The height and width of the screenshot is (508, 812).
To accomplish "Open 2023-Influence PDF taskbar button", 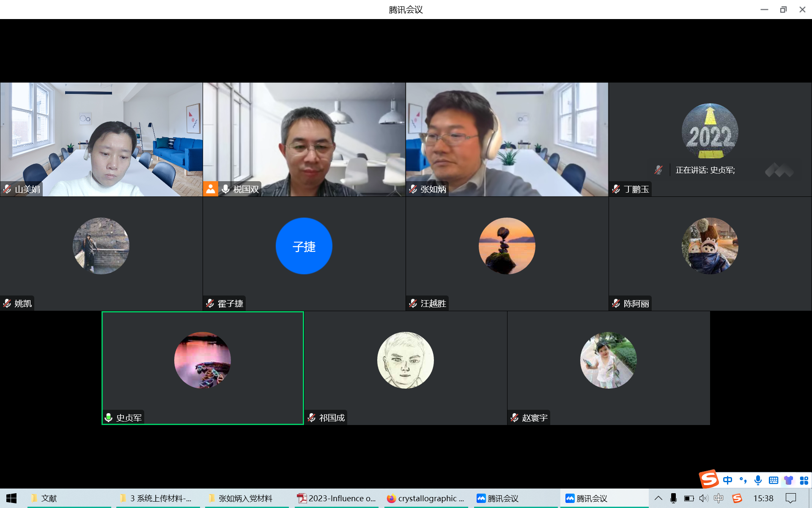I will point(337,498).
